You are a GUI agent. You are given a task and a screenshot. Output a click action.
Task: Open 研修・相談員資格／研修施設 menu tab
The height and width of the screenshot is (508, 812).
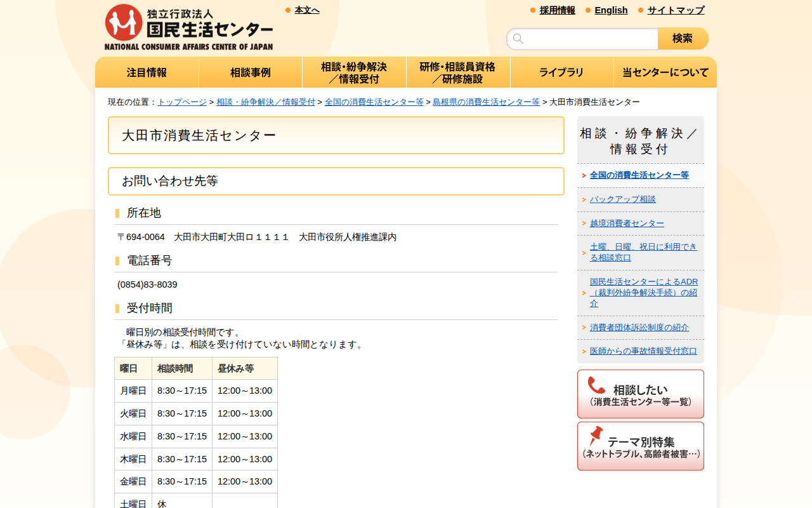[457, 72]
